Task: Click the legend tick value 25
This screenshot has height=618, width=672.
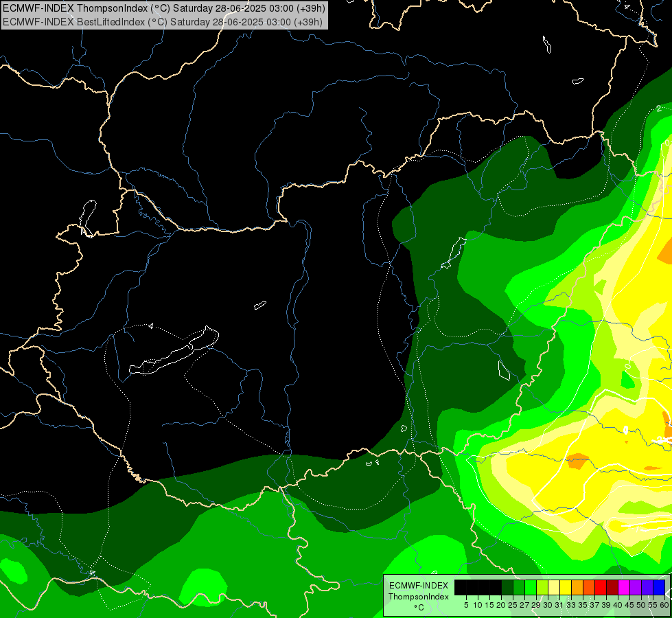Action: point(513,605)
